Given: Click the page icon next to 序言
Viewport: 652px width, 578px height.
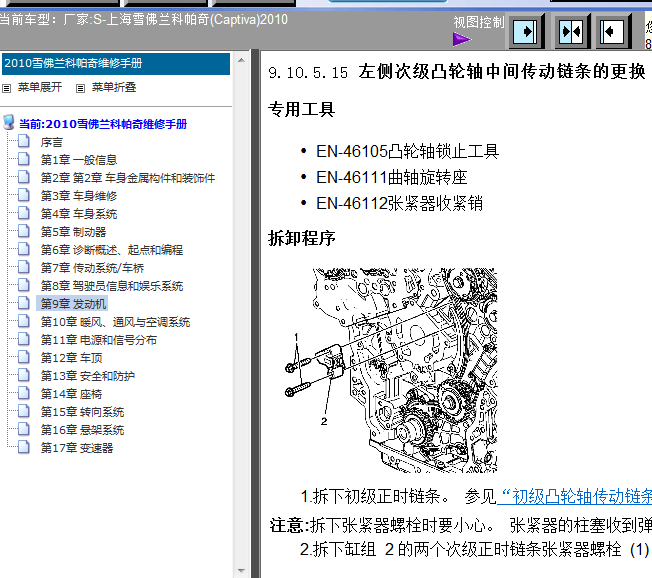Looking at the screenshot, I should 24,141.
